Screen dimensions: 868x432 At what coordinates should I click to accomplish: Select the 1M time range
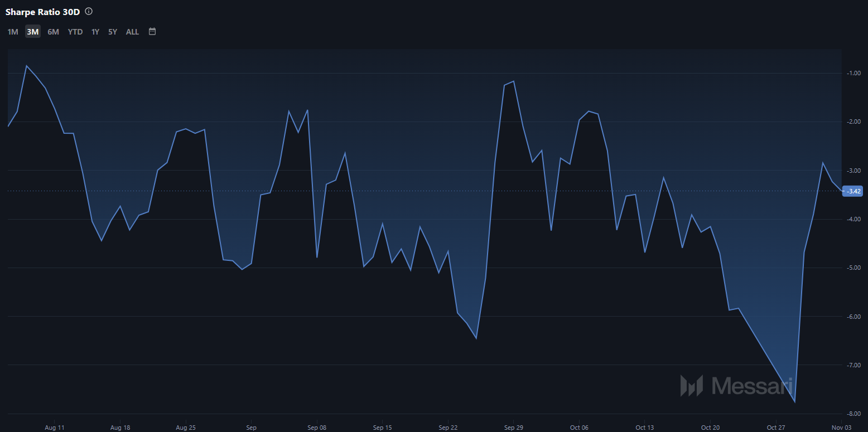click(x=13, y=32)
